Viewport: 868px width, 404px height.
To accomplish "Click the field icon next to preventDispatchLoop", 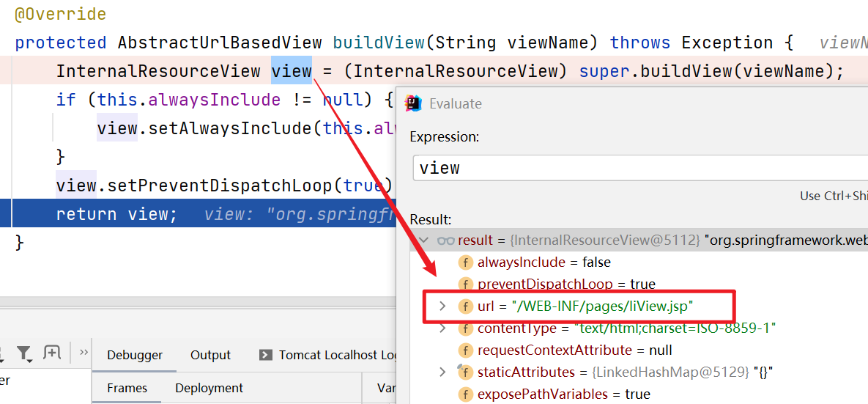I will pos(465,284).
